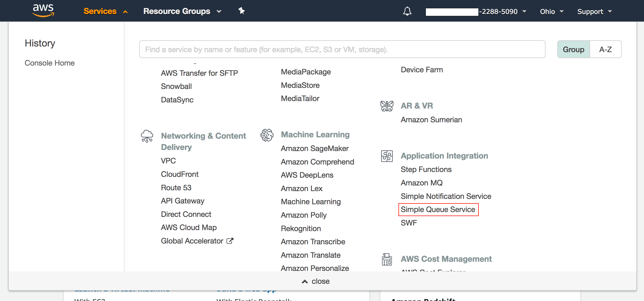Click the service search field
This screenshot has width=644, height=301.
(x=342, y=49)
